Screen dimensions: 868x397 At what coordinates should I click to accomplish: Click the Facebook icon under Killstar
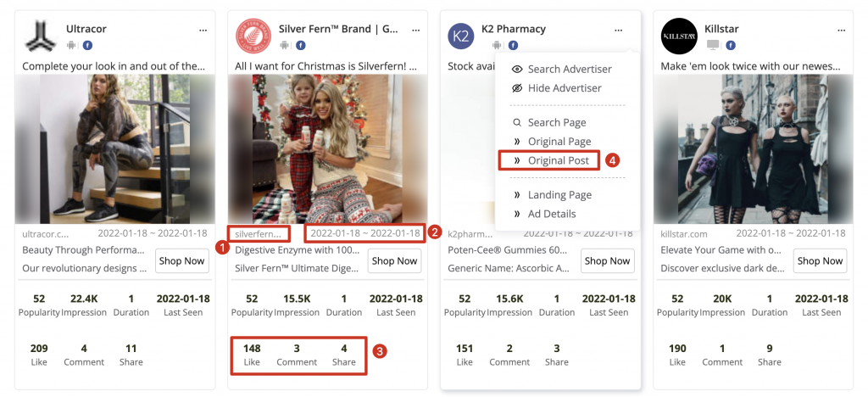(730, 45)
